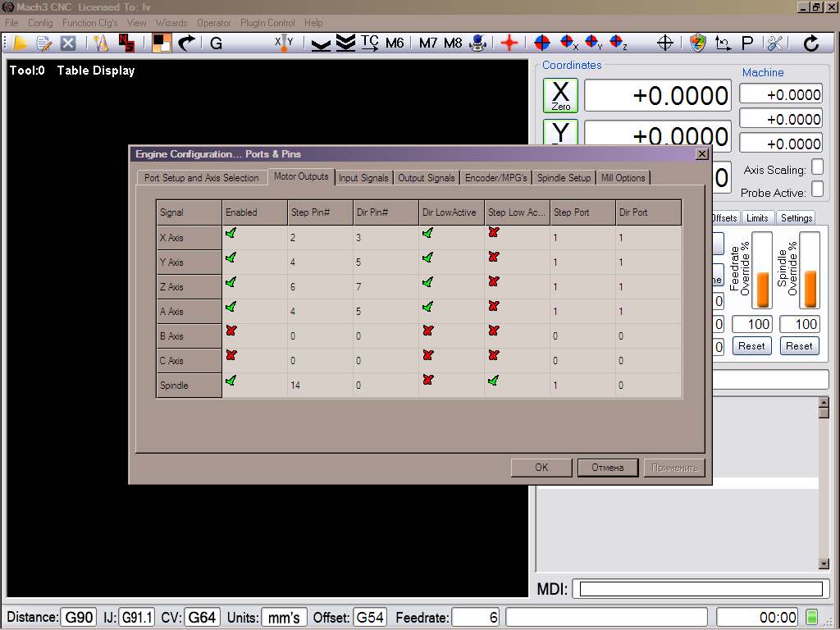Click the XY axis toolbar icon

284,43
